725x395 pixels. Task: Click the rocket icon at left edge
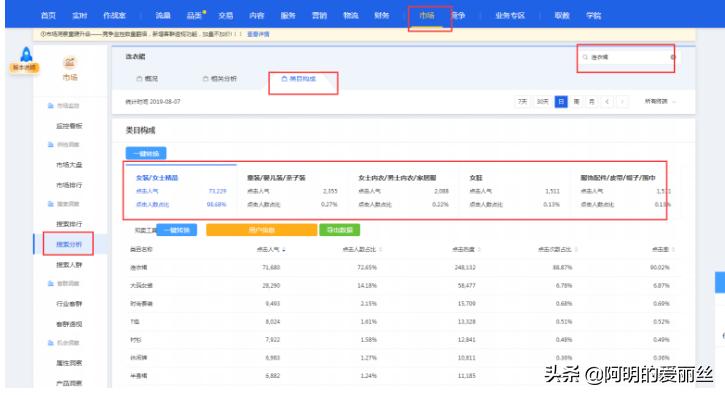coord(26,55)
